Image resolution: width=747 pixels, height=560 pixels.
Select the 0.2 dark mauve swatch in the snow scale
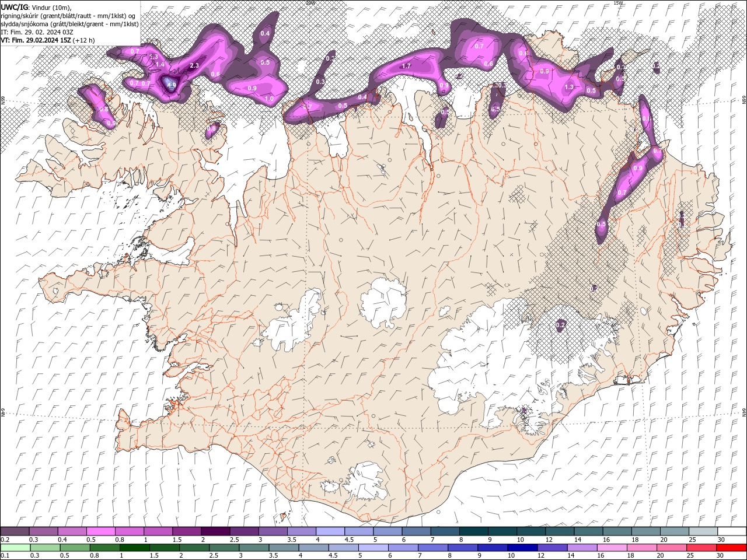pos(15,531)
